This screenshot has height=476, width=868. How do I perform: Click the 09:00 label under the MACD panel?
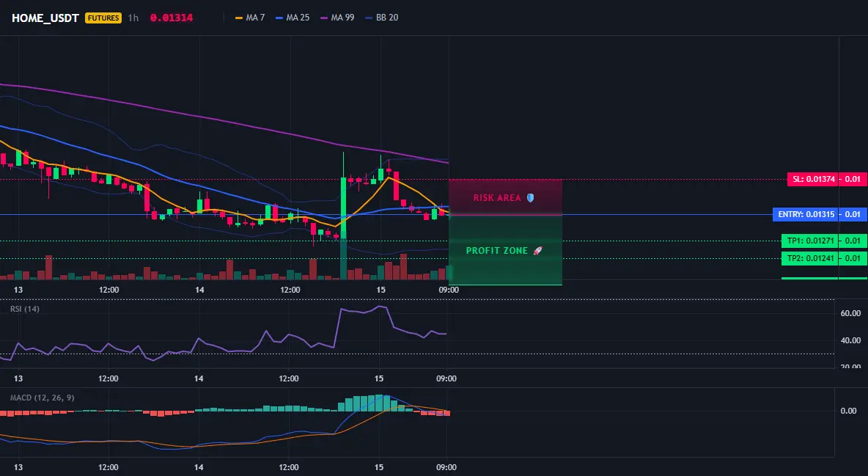tap(446, 467)
